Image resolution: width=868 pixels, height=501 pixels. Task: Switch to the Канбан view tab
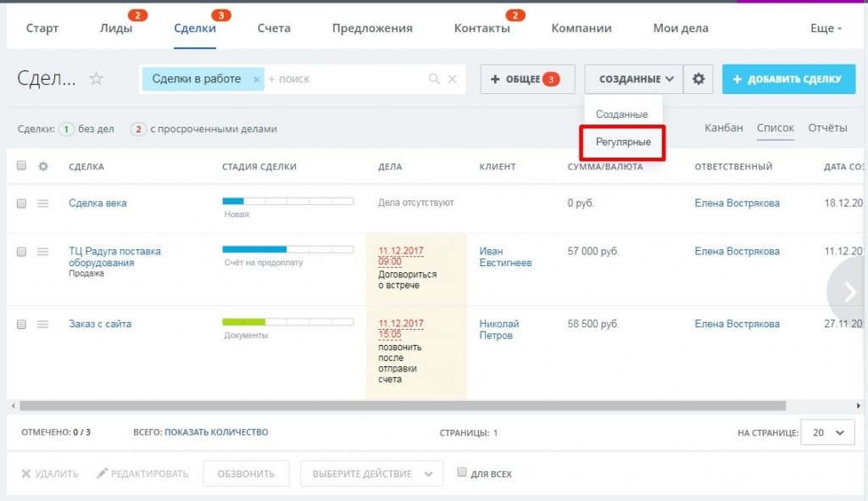click(x=722, y=128)
